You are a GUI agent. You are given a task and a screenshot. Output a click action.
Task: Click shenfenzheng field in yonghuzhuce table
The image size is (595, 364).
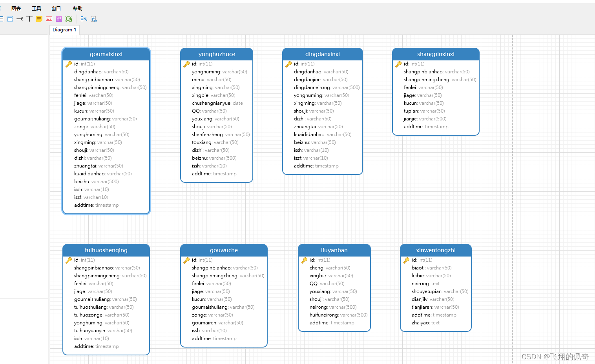221,135
